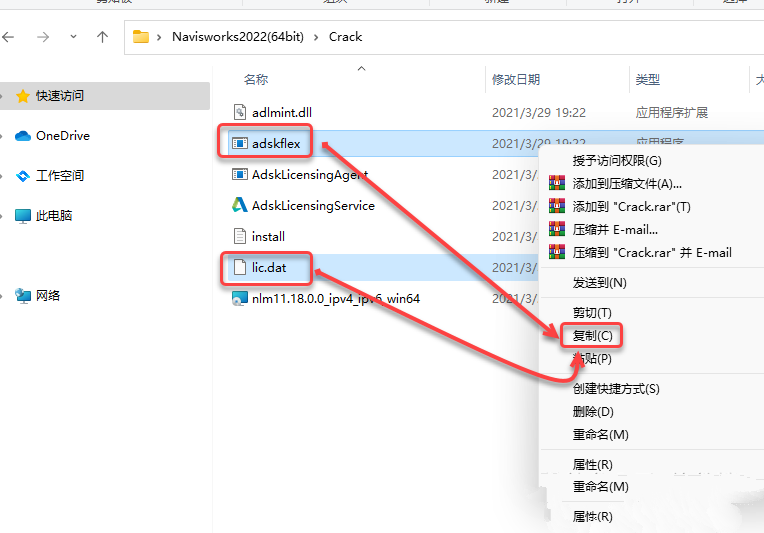Go forward with the right arrow
This screenshot has width=764, height=533.
tap(43, 37)
